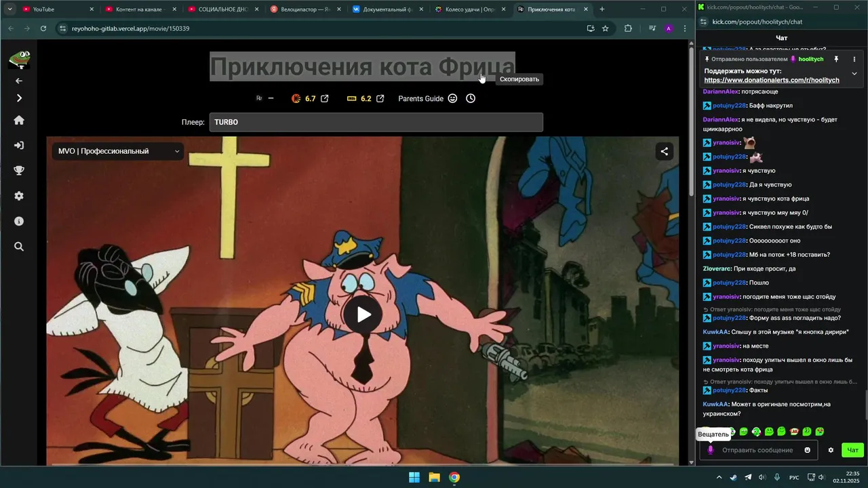Open Chrome profile avatar

669,28
